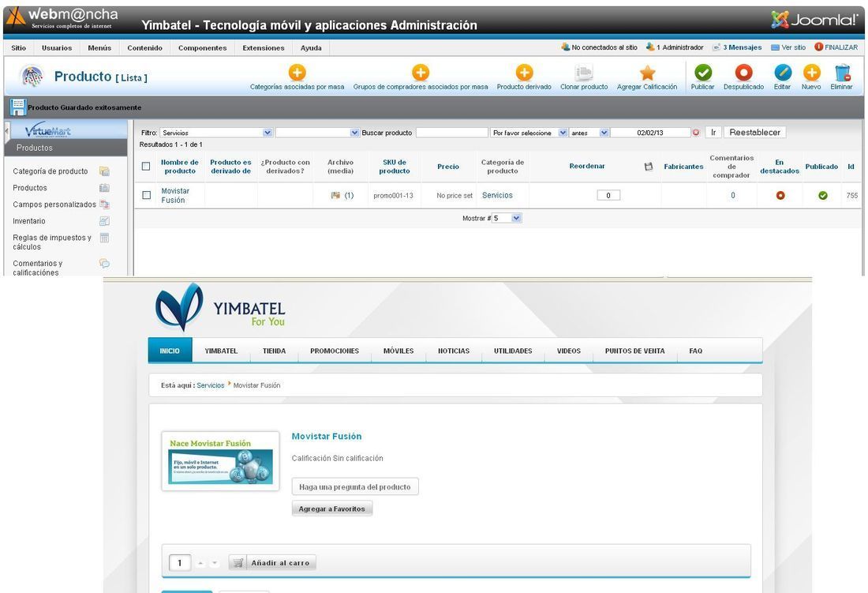868x593 pixels.
Task: Click the date field showing 02/02/13
Action: pos(650,133)
